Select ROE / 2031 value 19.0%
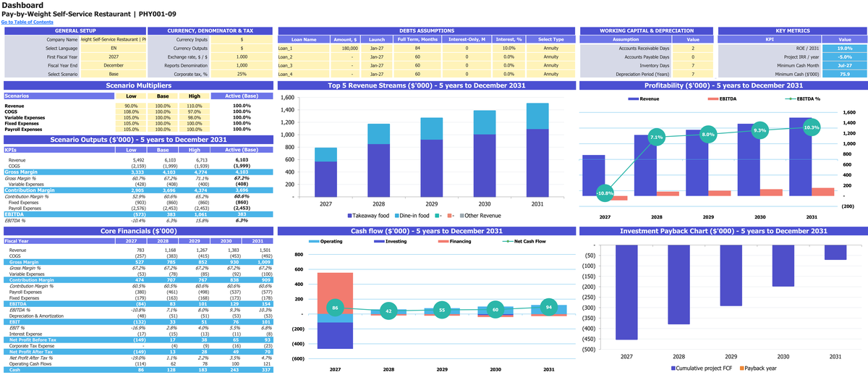The image size is (868, 375). coord(844,48)
